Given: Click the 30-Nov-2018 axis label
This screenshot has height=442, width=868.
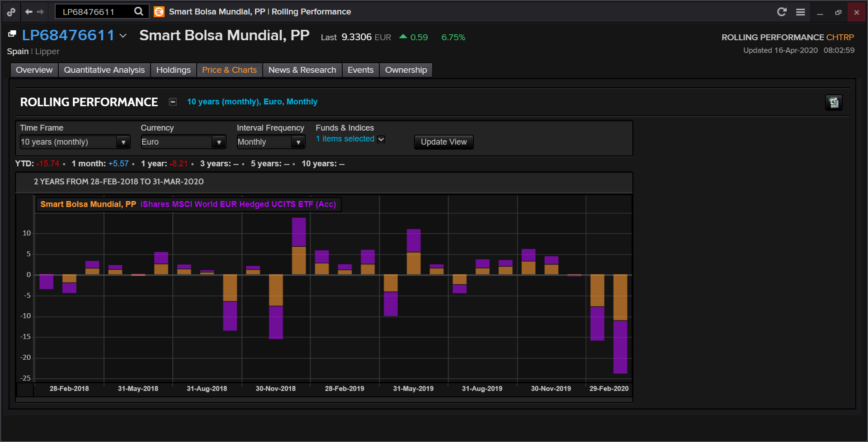Looking at the screenshot, I should click(x=276, y=389).
